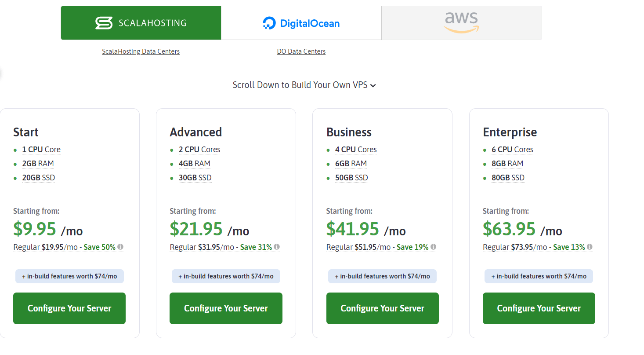Click 8GB RAM spec in Enterprise plan
The width and height of the screenshot is (644, 355).
tap(507, 164)
